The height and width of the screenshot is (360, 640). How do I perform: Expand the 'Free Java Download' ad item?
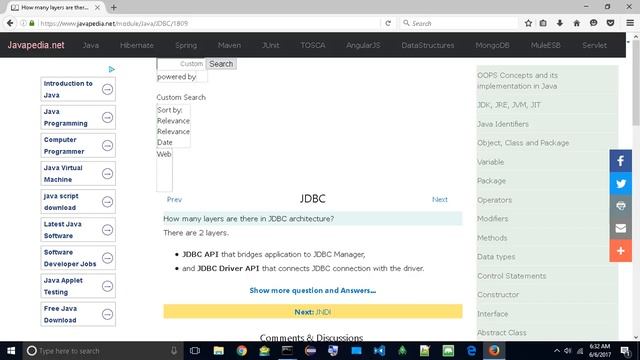pyautogui.click(x=107, y=314)
